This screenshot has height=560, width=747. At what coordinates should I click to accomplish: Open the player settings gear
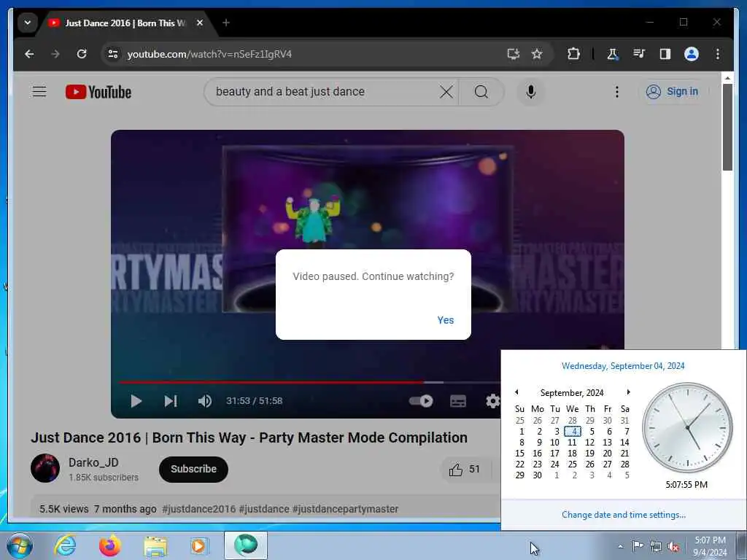click(493, 401)
